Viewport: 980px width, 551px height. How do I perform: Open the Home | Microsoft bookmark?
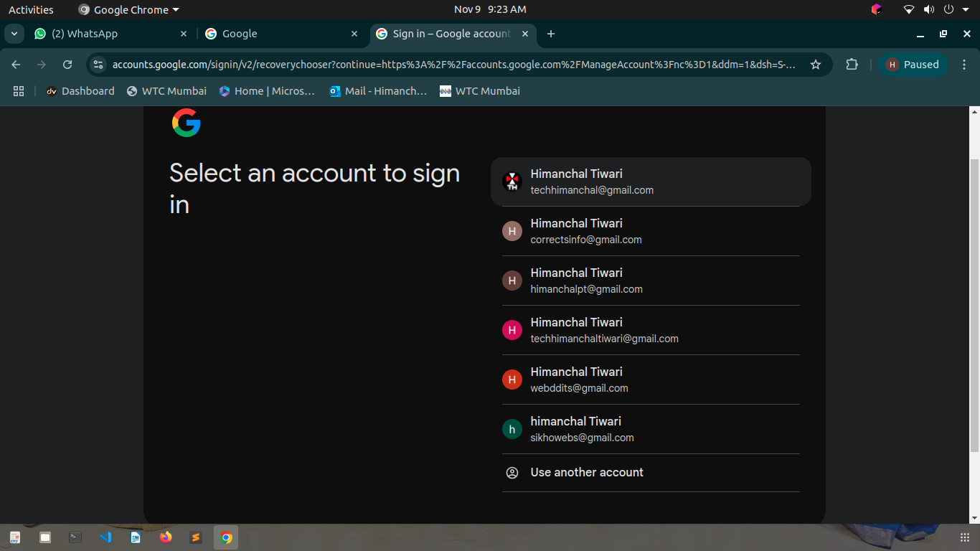pyautogui.click(x=267, y=91)
